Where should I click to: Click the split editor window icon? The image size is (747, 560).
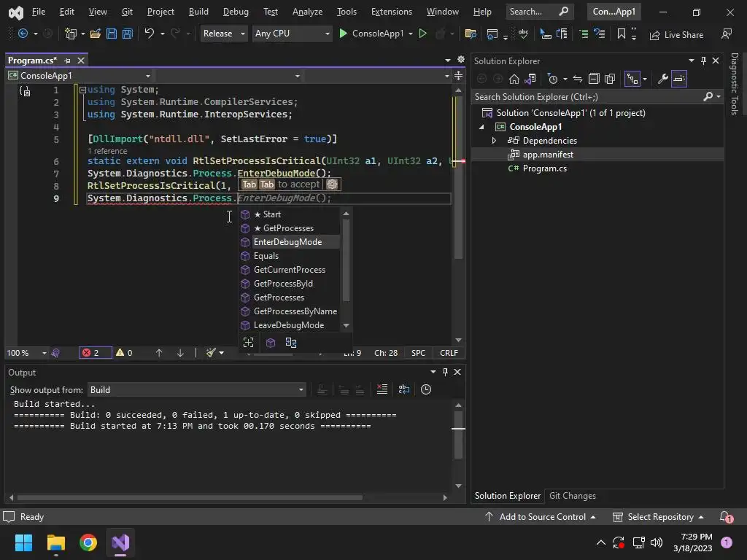(x=458, y=76)
